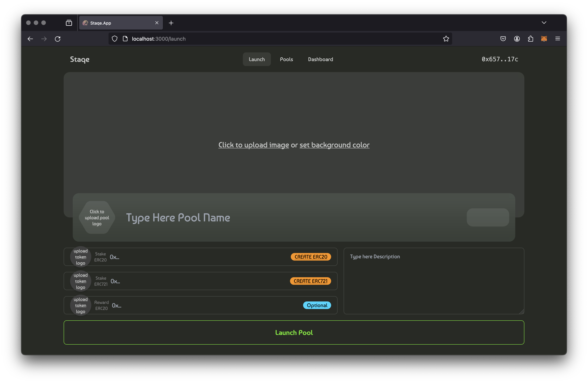Open the Firefox View tab-history icon
This screenshot has width=588, height=383.
69,23
